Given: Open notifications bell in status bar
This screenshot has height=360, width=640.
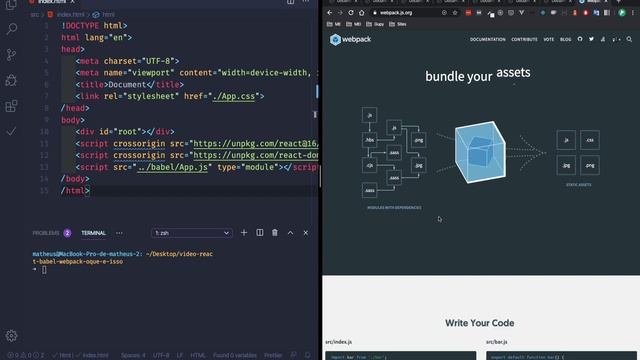Looking at the screenshot, I should 308,355.
